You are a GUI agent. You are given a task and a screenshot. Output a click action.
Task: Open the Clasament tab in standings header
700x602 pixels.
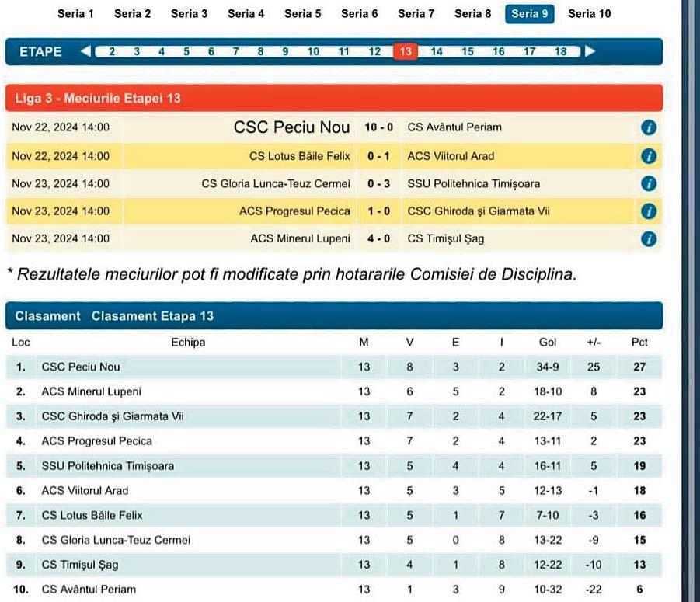click(47, 316)
